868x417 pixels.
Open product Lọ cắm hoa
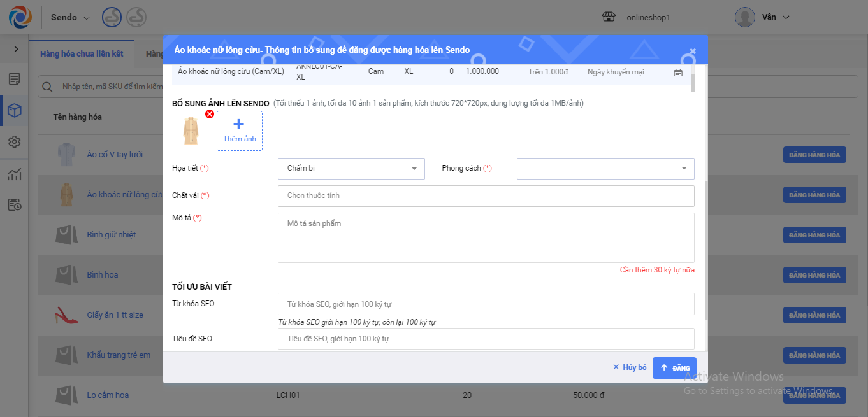point(108,395)
